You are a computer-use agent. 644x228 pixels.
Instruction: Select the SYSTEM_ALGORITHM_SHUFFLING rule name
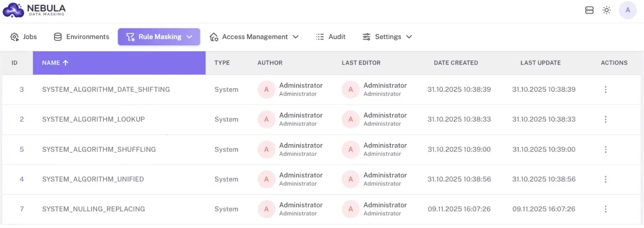[x=99, y=149]
